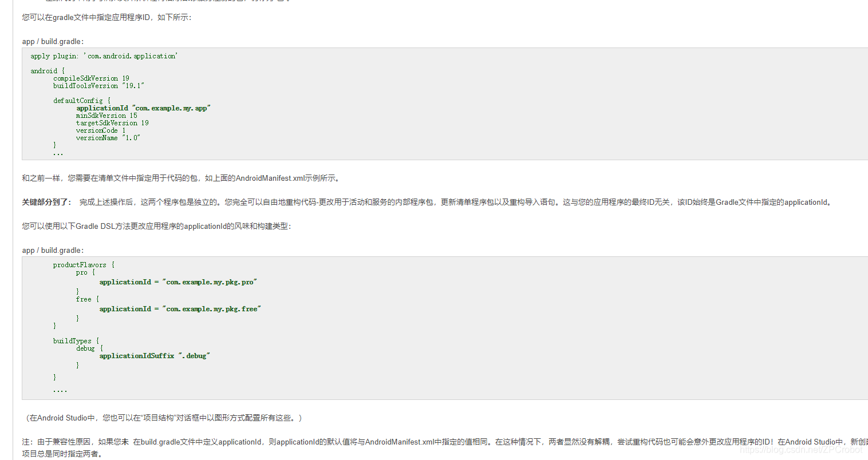Click the 'compileSdkVersion 19' line

tap(91, 78)
